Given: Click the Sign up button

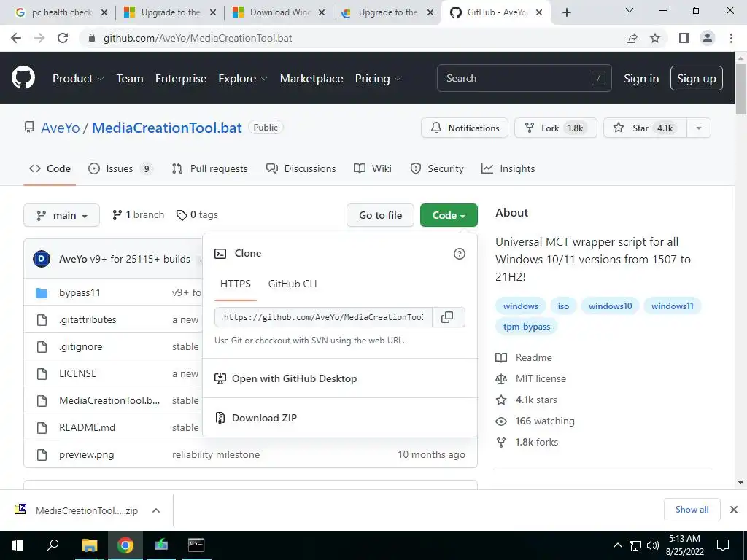Looking at the screenshot, I should pos(697,78).
